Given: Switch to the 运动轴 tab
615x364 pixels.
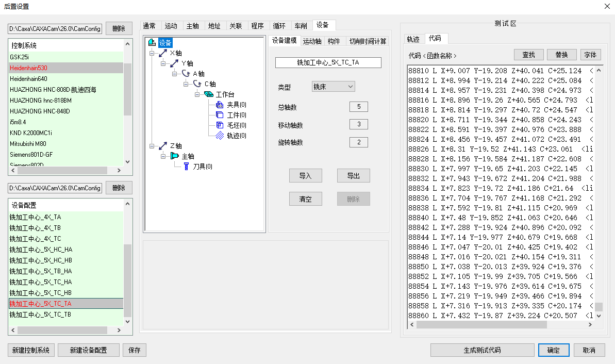Looking at the screenshot, I should 312,41.
